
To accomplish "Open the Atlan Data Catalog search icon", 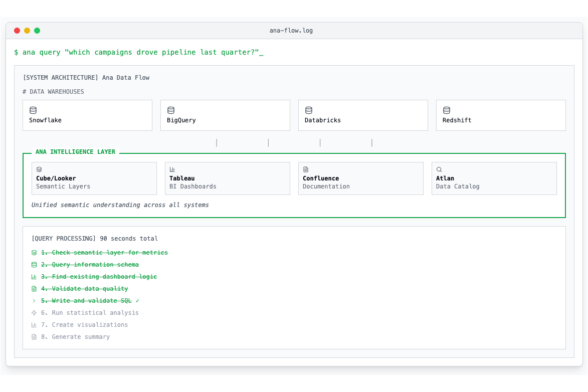I will [x=439, y=169].
